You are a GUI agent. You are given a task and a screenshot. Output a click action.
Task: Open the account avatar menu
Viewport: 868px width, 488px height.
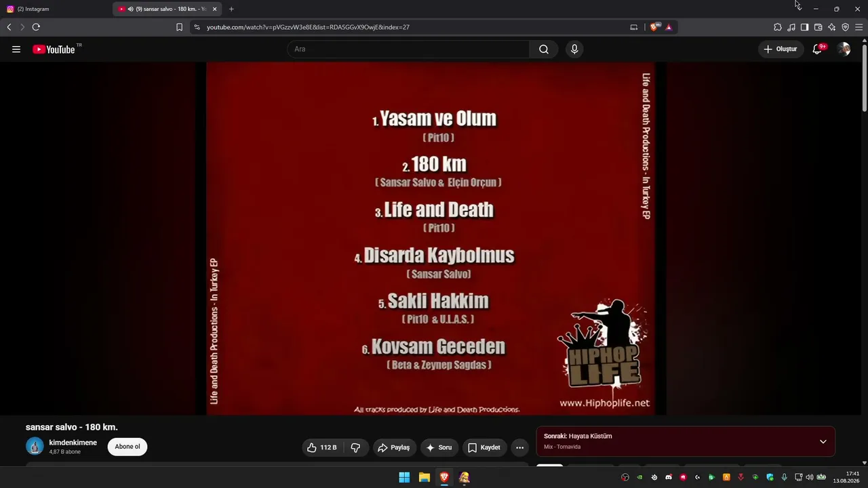tap(844, 49)
